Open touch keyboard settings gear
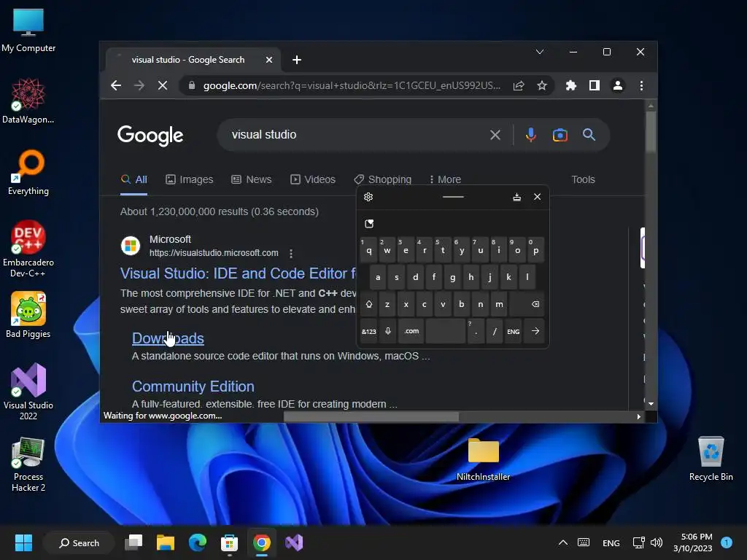The height and width of the screenshot is (560, 747). point(368,197)
